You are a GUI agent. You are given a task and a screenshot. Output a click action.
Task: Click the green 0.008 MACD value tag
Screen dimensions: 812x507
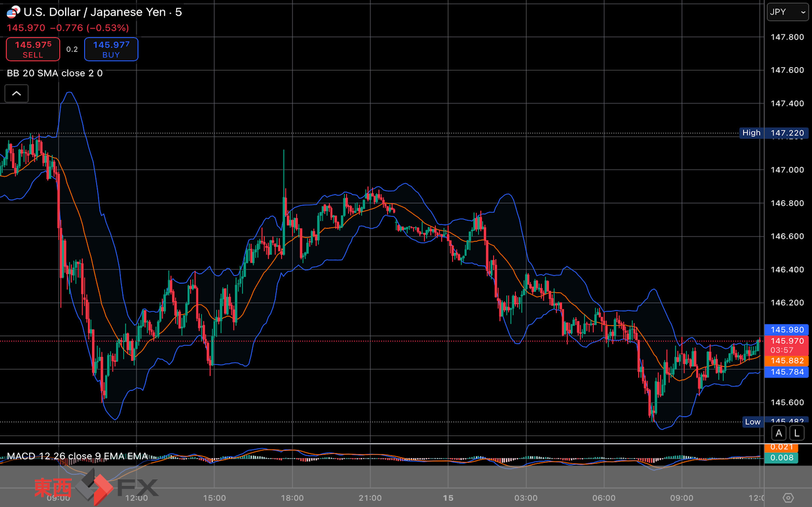781,458
